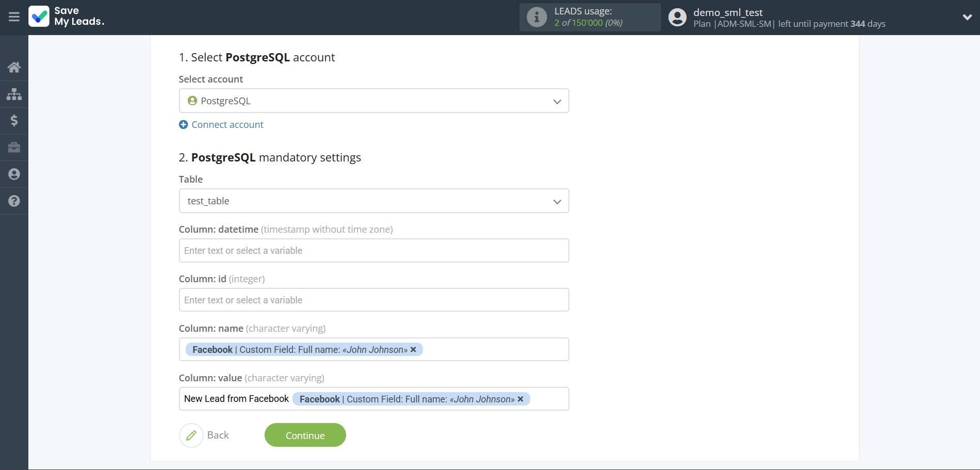The image size is (980, 470).
Task: Focus the Column datetime input field
Action: click(373, 251)
